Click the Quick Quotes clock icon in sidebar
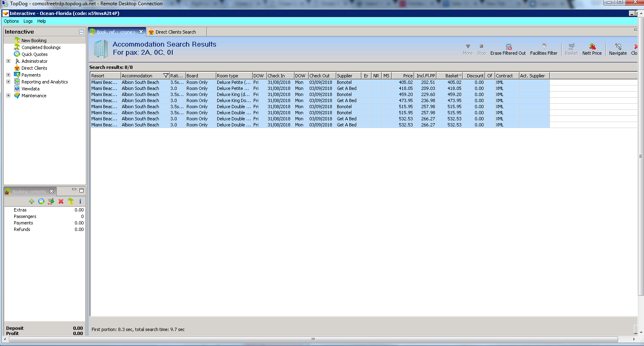Image resolution: width=644 pixels, height=346 pixels. (x=17, y=54)
